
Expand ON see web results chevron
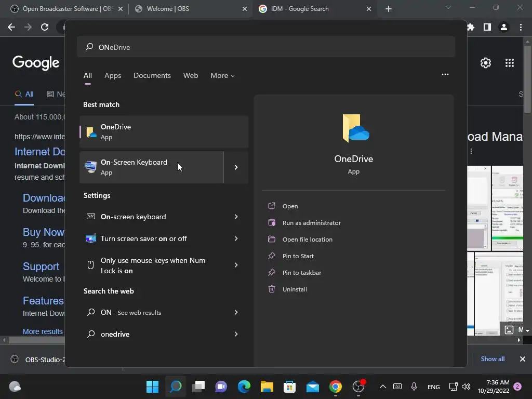coord(236,312)
